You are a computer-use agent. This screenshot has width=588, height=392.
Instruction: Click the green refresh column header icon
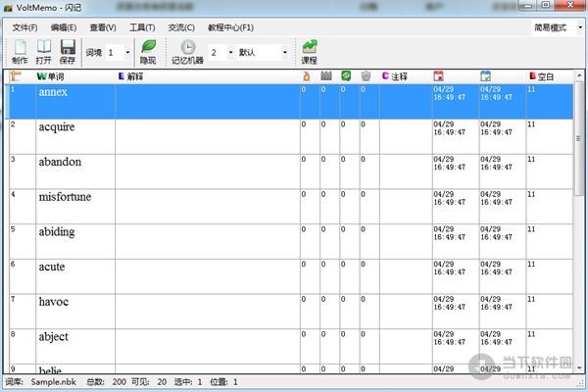coord(346,76)
